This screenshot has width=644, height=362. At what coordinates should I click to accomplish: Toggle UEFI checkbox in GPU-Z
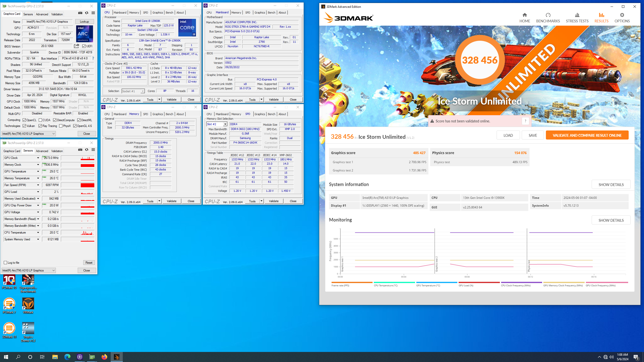pos(84,46)
